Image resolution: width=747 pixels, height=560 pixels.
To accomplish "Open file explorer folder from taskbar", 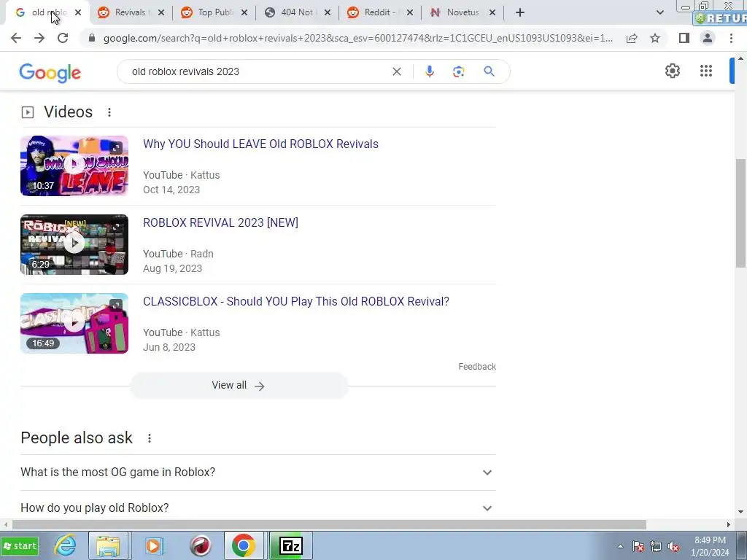I will click(108, 545).
